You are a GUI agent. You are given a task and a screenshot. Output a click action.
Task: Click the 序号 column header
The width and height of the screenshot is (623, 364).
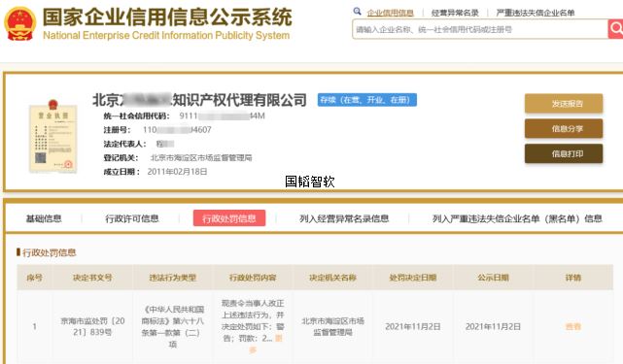coord(35,278)
